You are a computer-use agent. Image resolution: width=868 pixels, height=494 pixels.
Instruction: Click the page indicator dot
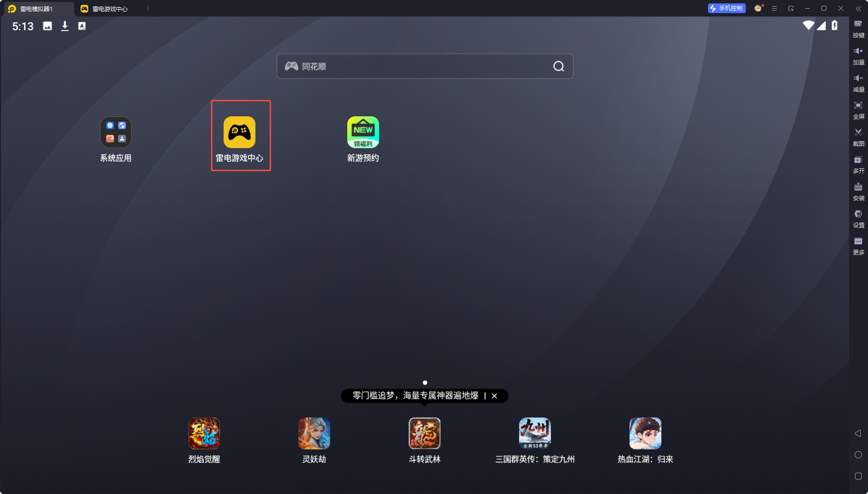425,382
